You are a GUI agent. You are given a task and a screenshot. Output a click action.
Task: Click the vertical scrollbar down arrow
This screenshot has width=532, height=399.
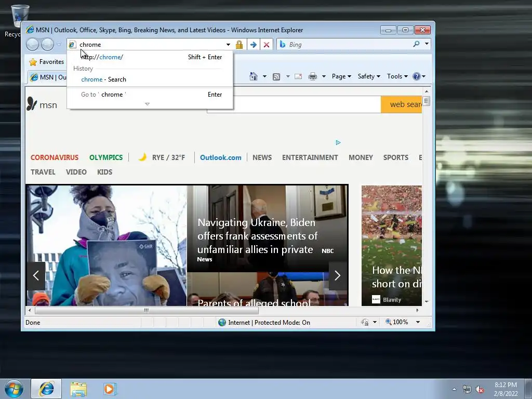point(427,301)
